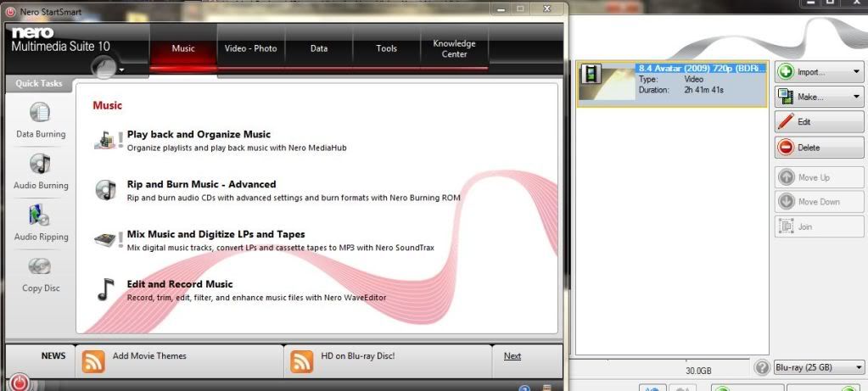
Task: Open the RSS icon beside HD on Blu-ray Disc
Action: [302, 361]
